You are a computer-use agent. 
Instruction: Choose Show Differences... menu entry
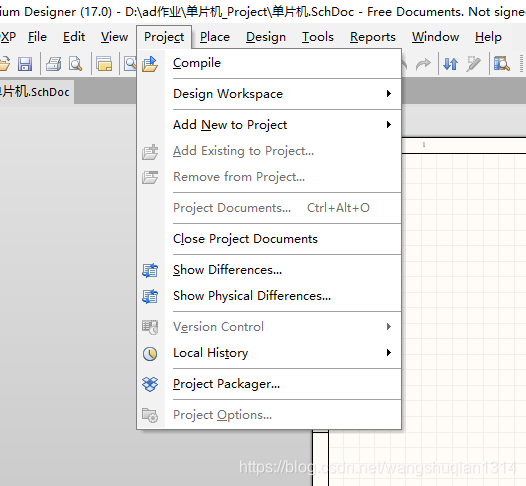click(x=269, y=270)
